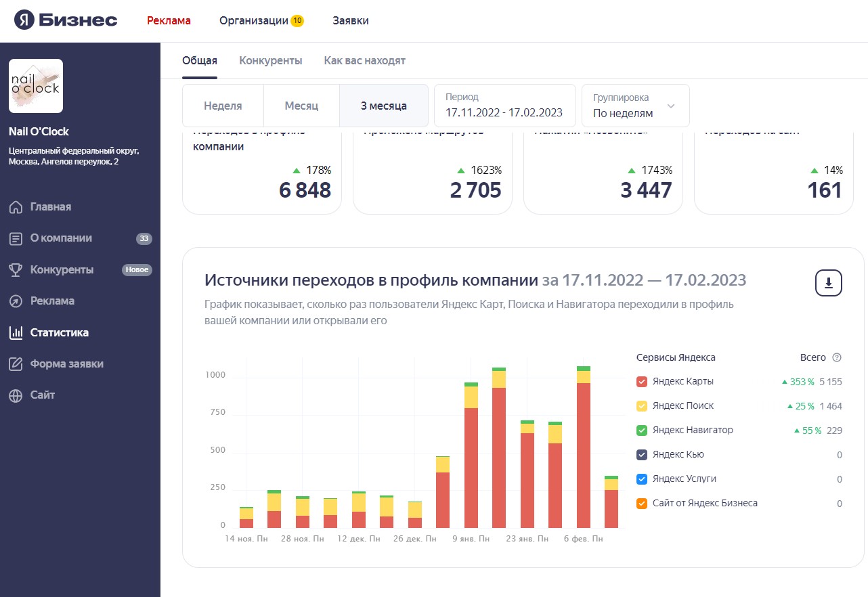Click the help icon next to Всего
The height and width of the screenshot is (597, 868).
point(837,357)
